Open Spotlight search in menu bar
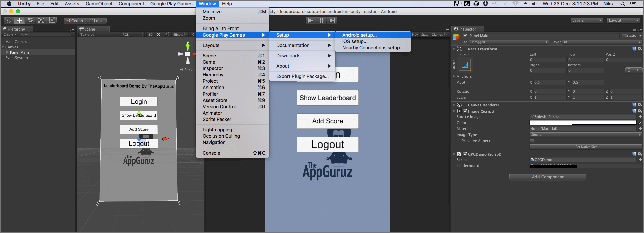The image size is (644, 233). pyautogui.click(x=623, y=4)
